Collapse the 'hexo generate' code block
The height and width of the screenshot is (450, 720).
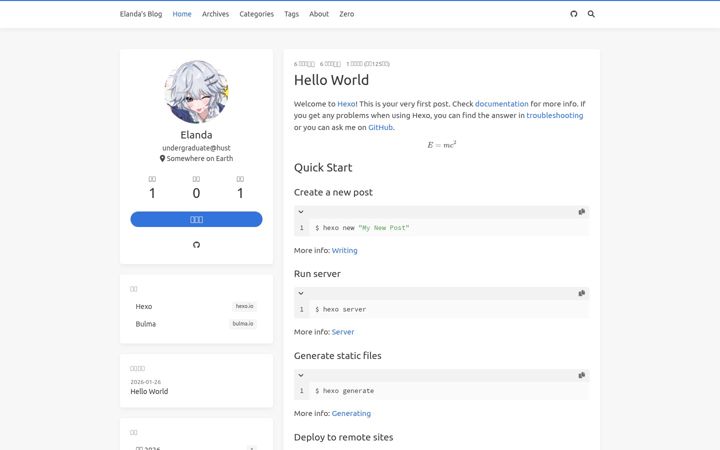pos(301,375)
